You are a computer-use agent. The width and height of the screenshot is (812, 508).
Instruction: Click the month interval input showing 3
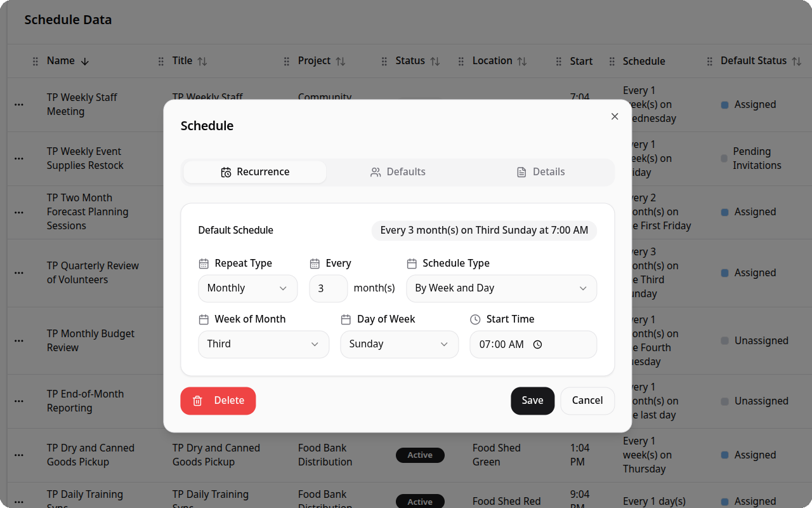[328, 288]
